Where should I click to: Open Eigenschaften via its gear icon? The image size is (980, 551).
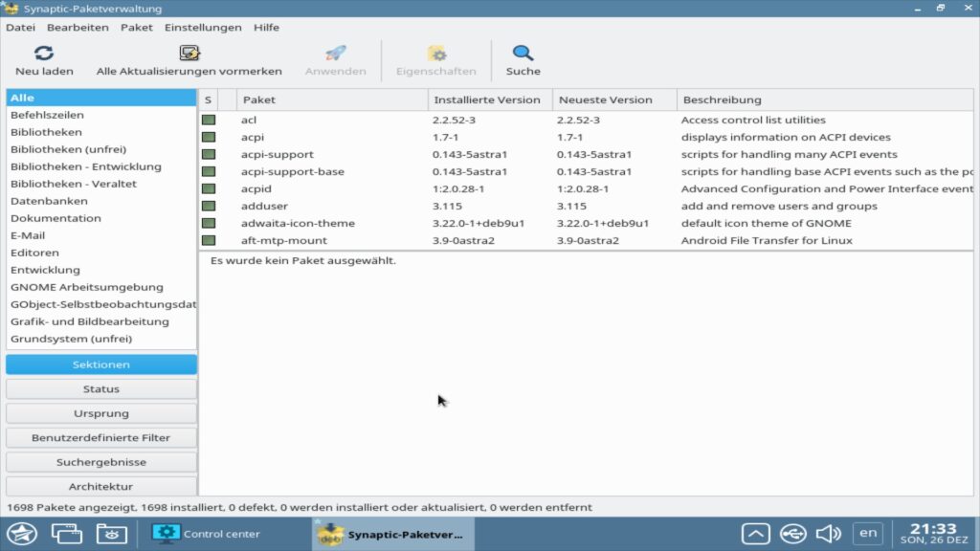[x=436, y=54]
